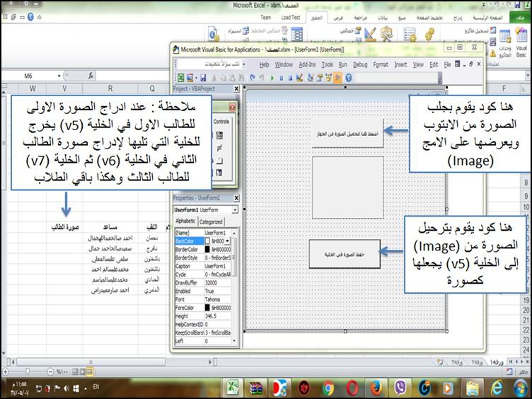Screen dimensions: 532x399
Task: Click the fx insert function button
Action: pos(91,76)
